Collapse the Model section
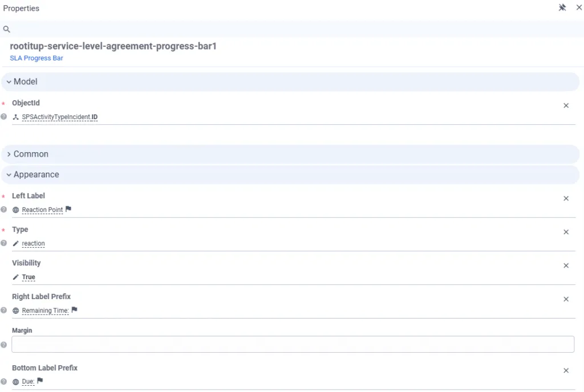 tap(9, 81)
